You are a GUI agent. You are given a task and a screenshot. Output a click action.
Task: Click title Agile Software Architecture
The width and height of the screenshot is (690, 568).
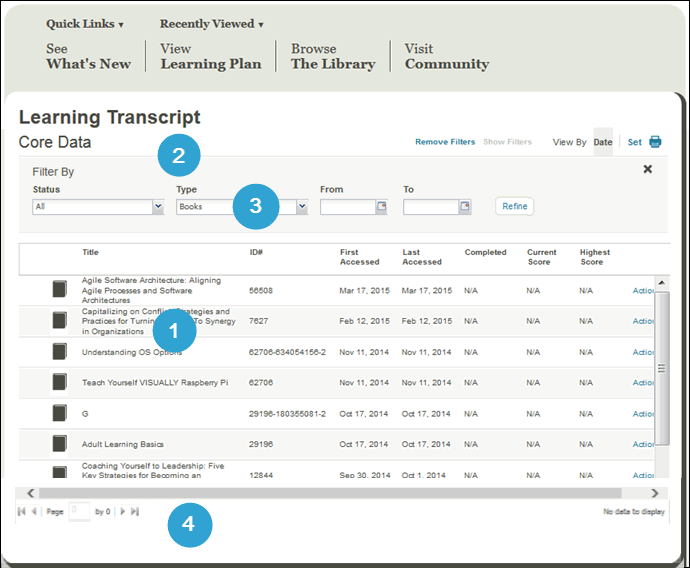[151, 290]
